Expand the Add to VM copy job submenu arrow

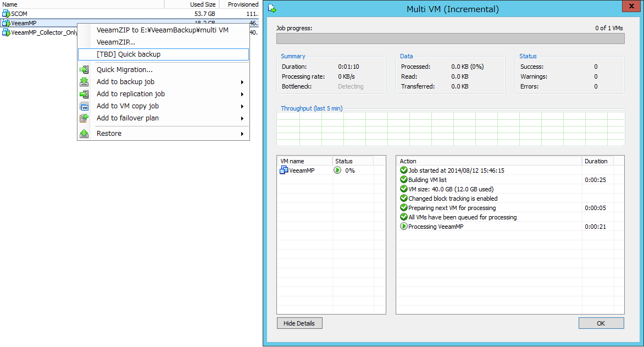point(242,107)
